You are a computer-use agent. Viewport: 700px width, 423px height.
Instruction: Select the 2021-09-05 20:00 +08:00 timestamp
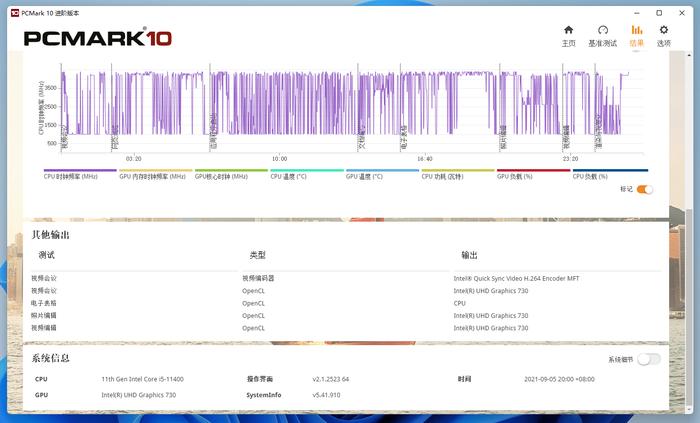pyautogui.click(x=559, y=379)
